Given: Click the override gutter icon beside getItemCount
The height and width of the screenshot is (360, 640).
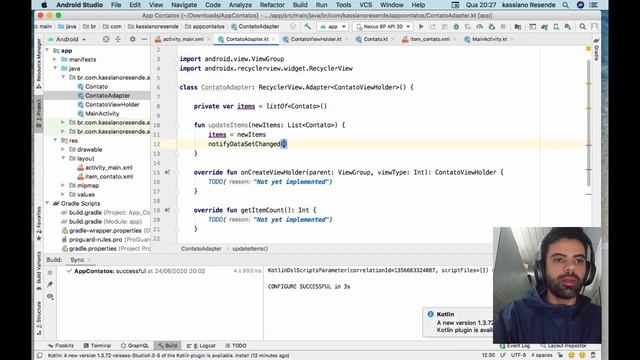Looking at the screenshot, I should 167,210.
